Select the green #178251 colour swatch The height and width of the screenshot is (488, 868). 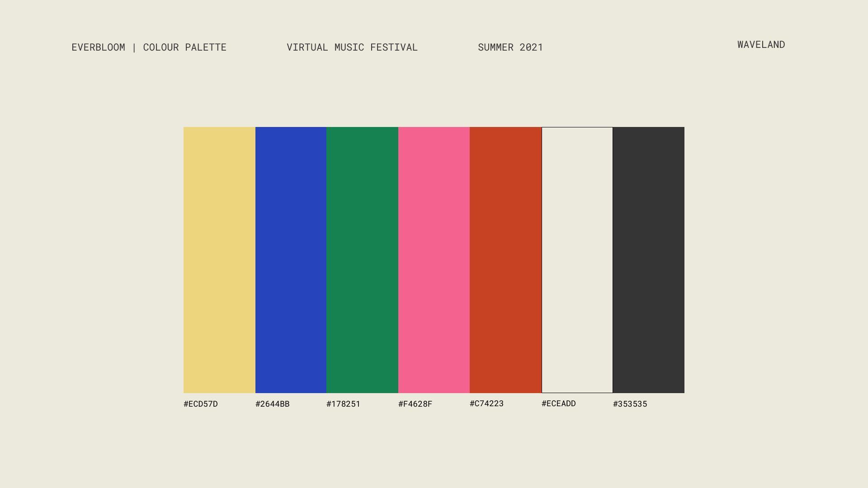pyautogui.click(x=362, y=260)
